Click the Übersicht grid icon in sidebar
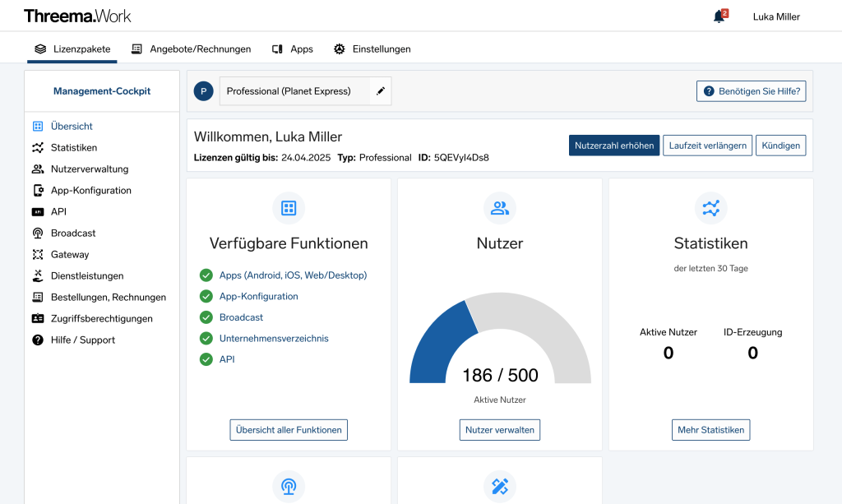The width and height of the screenshot is (842, 504). click(x=38, y=126)
